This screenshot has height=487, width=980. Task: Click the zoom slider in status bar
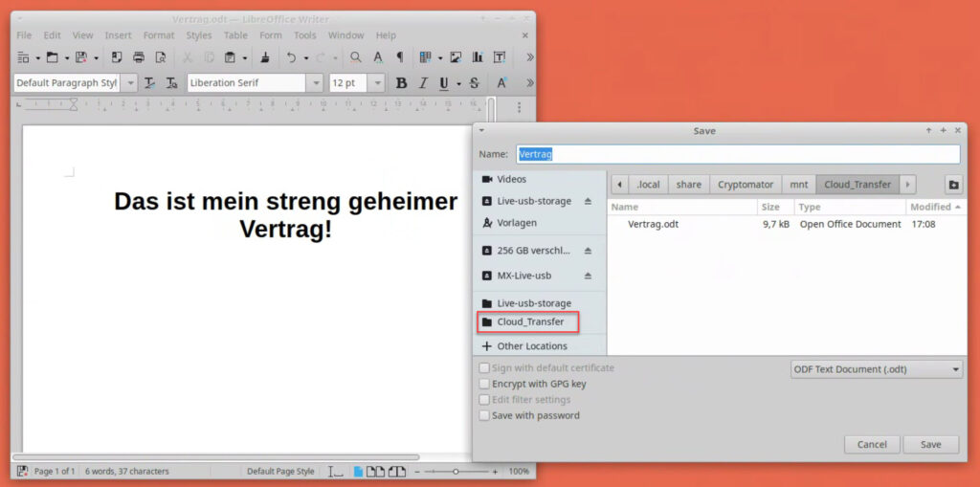tap(457, 472)
